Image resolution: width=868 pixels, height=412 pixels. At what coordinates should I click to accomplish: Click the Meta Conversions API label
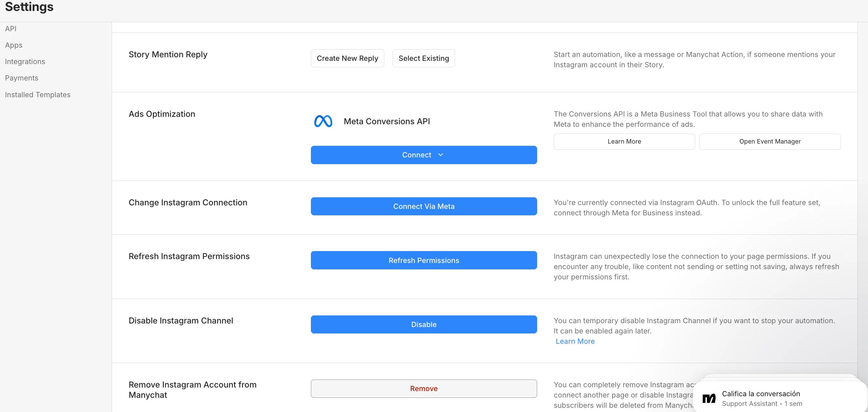387,121
